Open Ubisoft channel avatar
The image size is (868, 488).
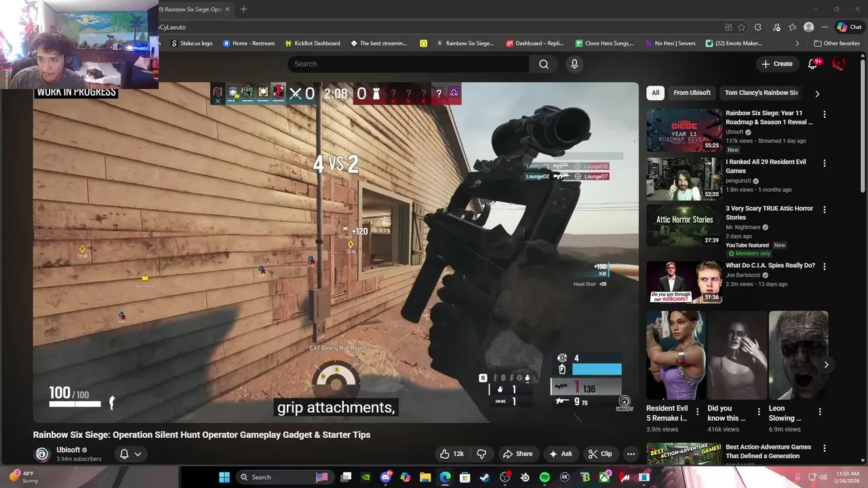42,454
